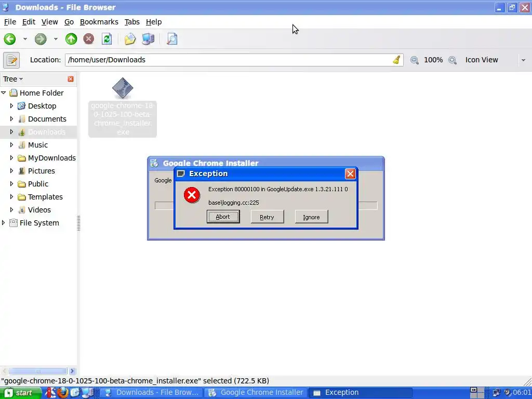The height and width of the screenshot is (399, 532).
Task: Select the Downloads folder in tree
Action: click(x=46, y=132)
